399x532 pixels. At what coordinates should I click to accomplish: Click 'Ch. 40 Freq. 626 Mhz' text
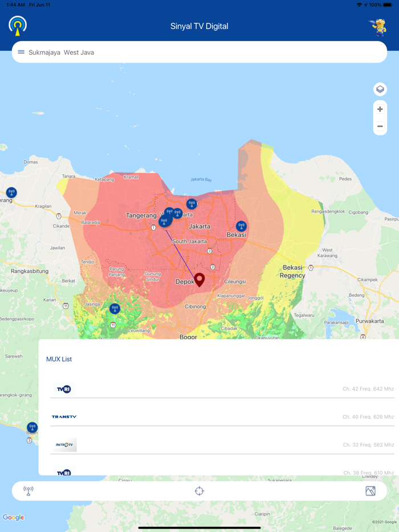tap(368, 416)
